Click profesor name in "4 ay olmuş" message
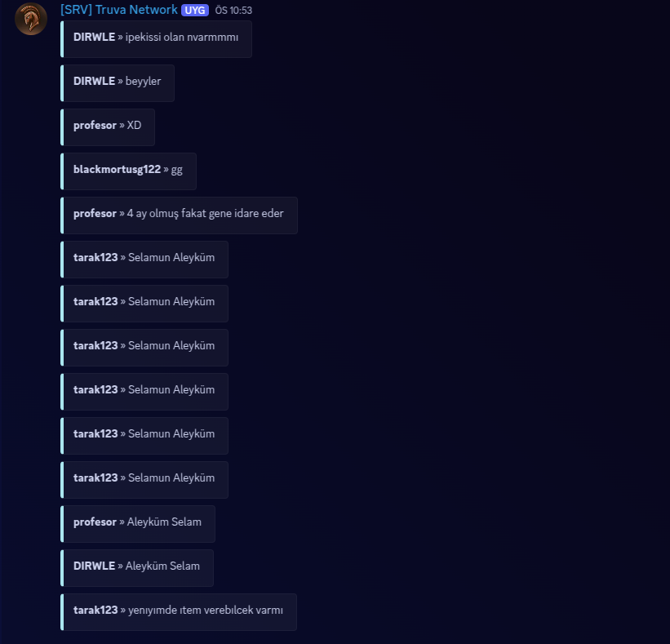Image resolution: width=670 pixels, height=644 pixels. [95, 214]
